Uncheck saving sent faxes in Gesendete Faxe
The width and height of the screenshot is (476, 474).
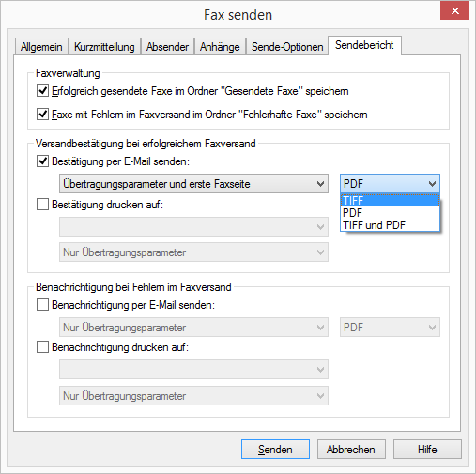tap(42, 91)
